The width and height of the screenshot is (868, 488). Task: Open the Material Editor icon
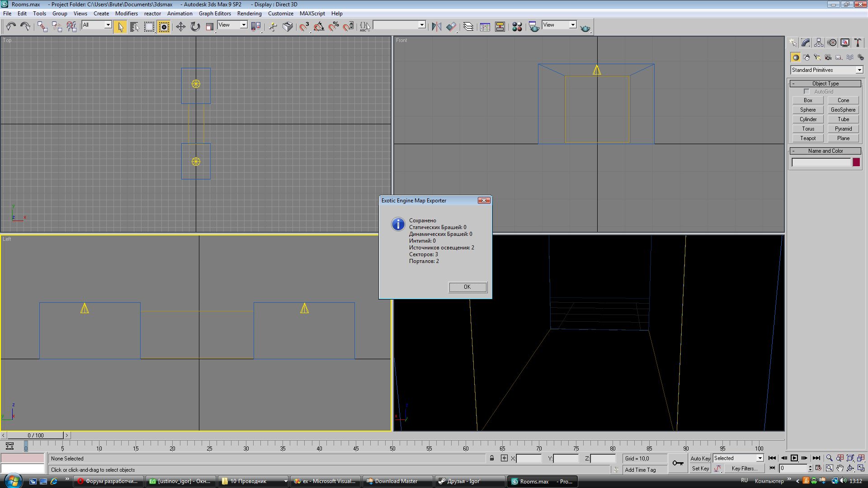517,27
